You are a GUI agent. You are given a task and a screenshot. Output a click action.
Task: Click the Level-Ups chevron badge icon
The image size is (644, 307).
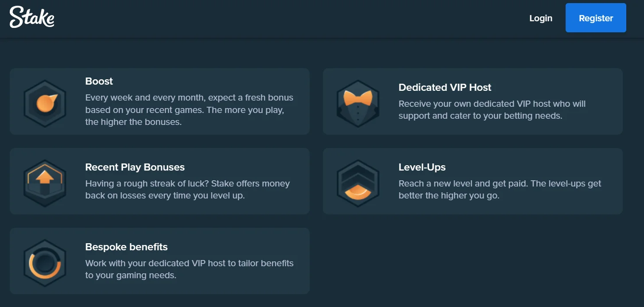point(358,181)
